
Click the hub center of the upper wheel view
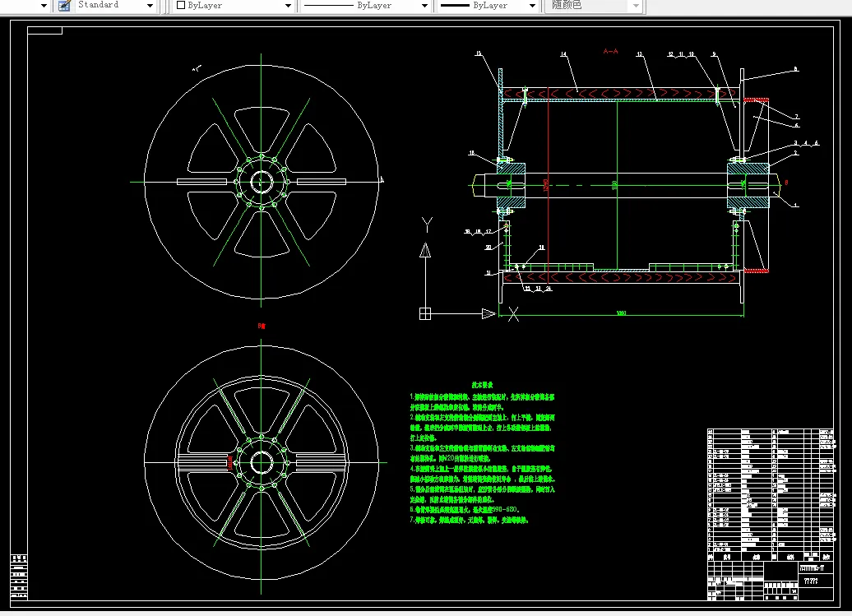pos(262,182)
